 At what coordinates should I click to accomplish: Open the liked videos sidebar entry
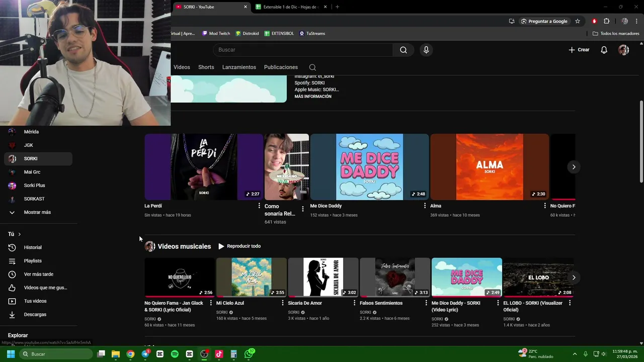38,288
